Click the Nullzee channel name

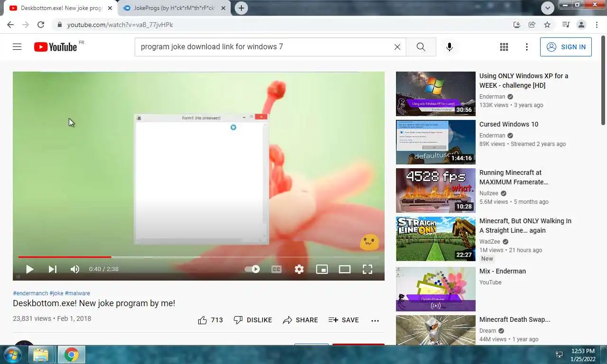pos(489,193)
